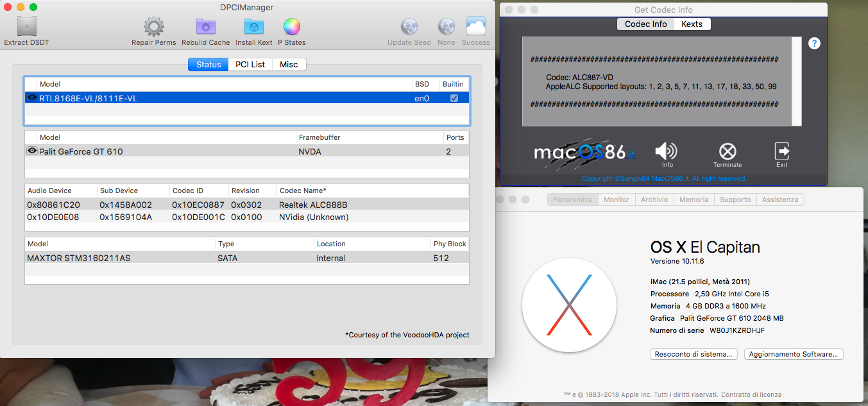Click the Location column header
This screenshot has width=868, height=406.
click(372, 244)
